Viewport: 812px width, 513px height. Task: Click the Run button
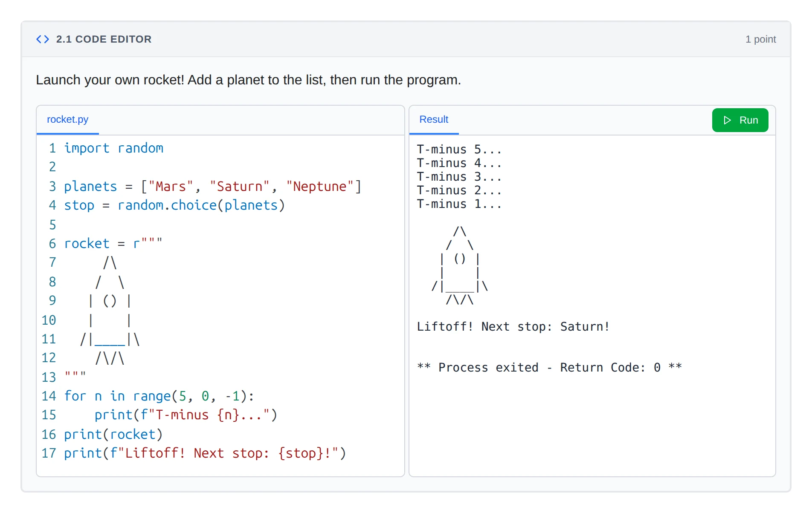click(740, 120)
